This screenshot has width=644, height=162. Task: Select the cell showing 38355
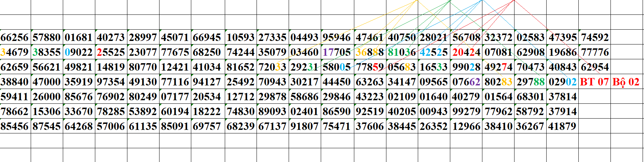pyautogui.click(x=47, y=52)
